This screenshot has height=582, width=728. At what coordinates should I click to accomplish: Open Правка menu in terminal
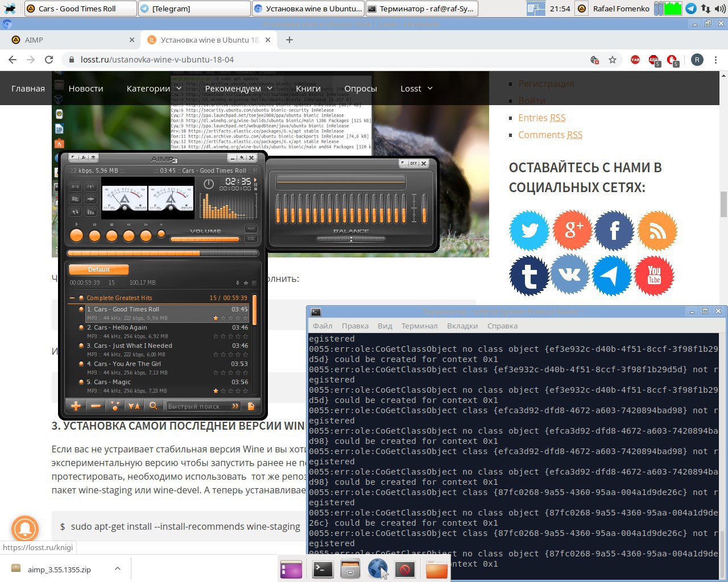[x=355, y=326]
